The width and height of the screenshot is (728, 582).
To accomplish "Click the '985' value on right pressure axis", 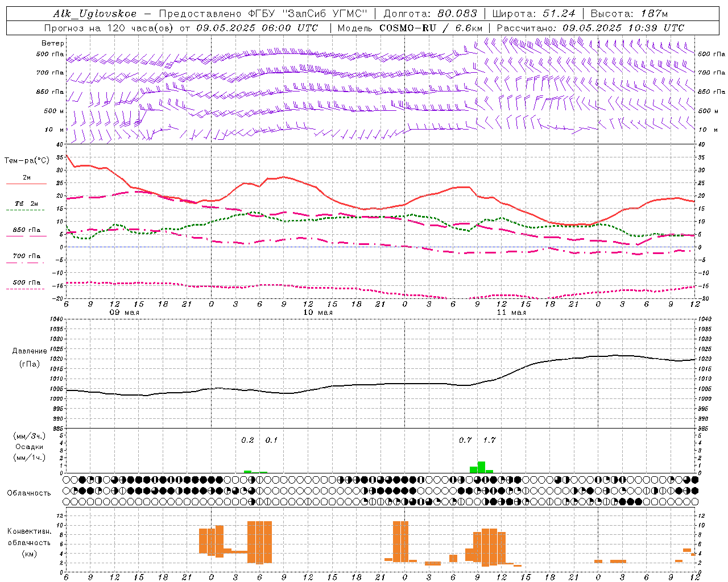I will point(704,429).
